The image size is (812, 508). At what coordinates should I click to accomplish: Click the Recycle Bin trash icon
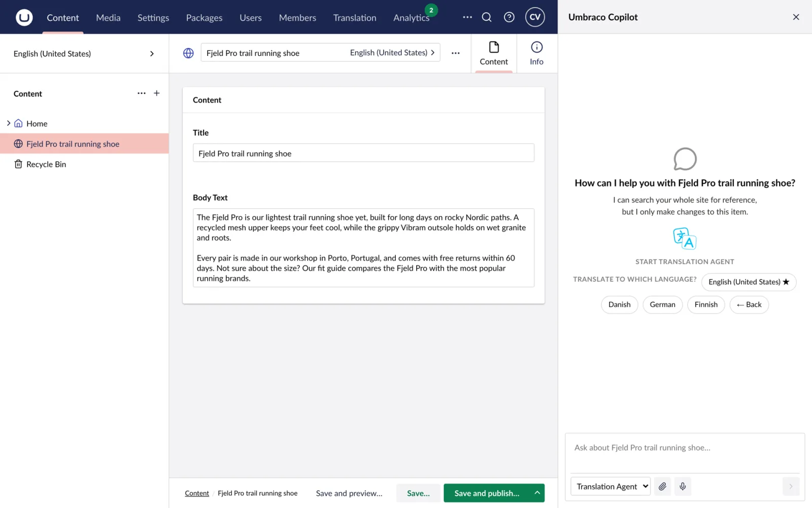[x=18, y=164]
